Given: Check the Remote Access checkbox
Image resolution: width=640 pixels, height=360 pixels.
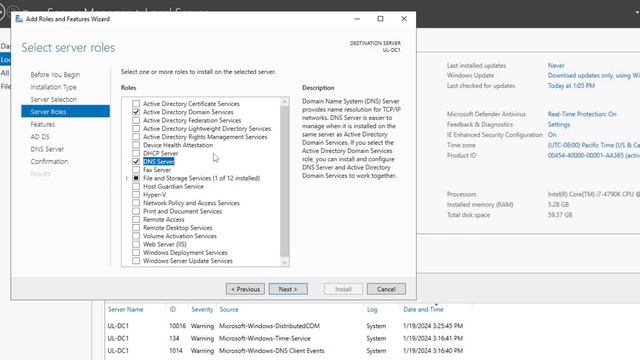Looking at the screenshot, I should [x=136, y=220].
